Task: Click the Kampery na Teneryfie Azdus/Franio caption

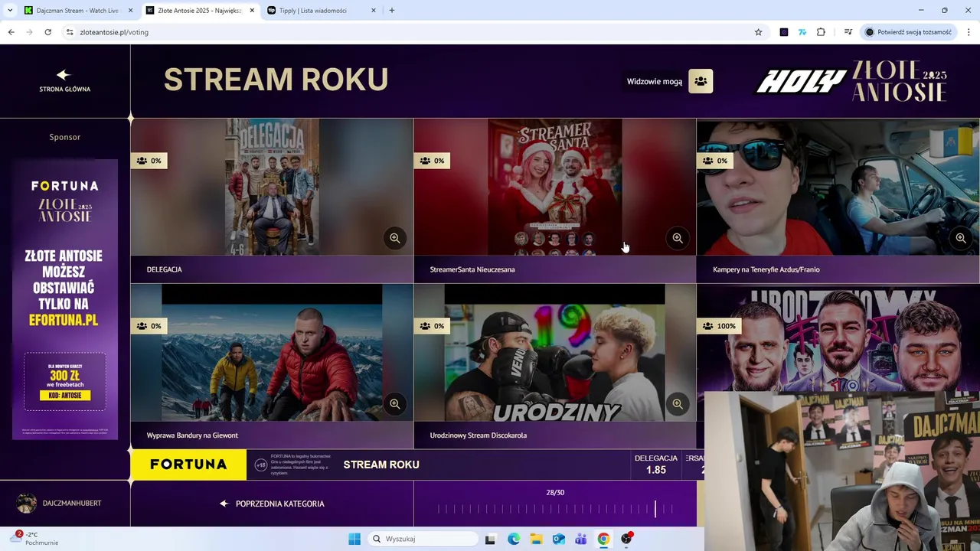Action: pyautogui.click(x=766, y=269)
